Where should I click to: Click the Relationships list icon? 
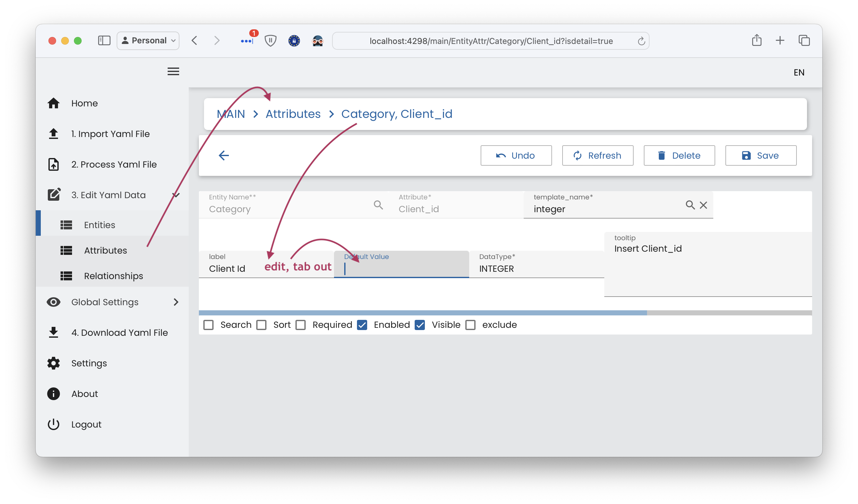pyautogui.click(x=66, y=276)
